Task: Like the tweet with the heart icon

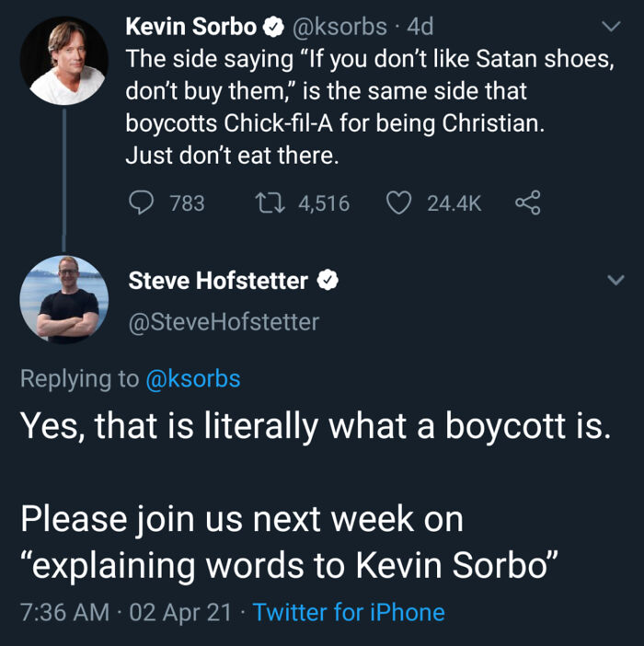Action: (397, 202)
